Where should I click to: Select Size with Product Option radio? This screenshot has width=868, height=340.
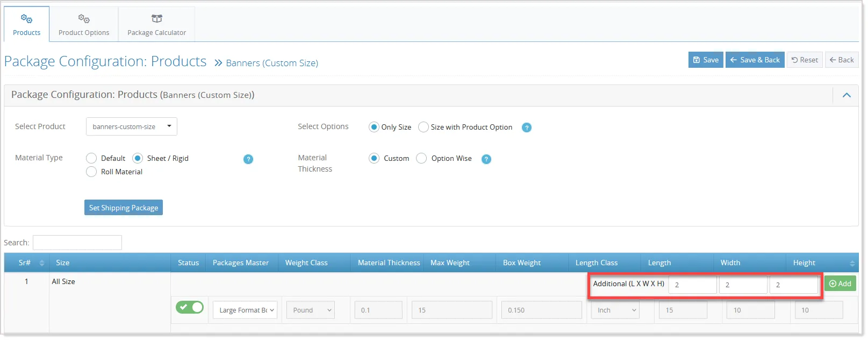424,127
